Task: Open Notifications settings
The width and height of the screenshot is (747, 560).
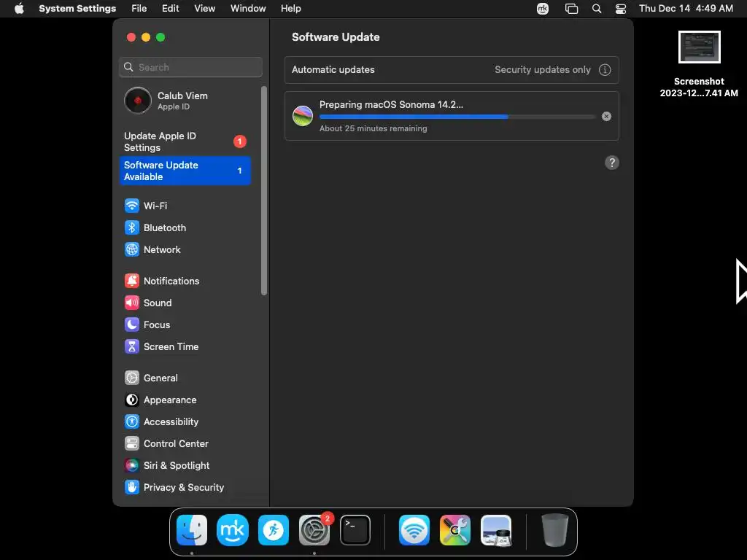Action: pos(185,281)
